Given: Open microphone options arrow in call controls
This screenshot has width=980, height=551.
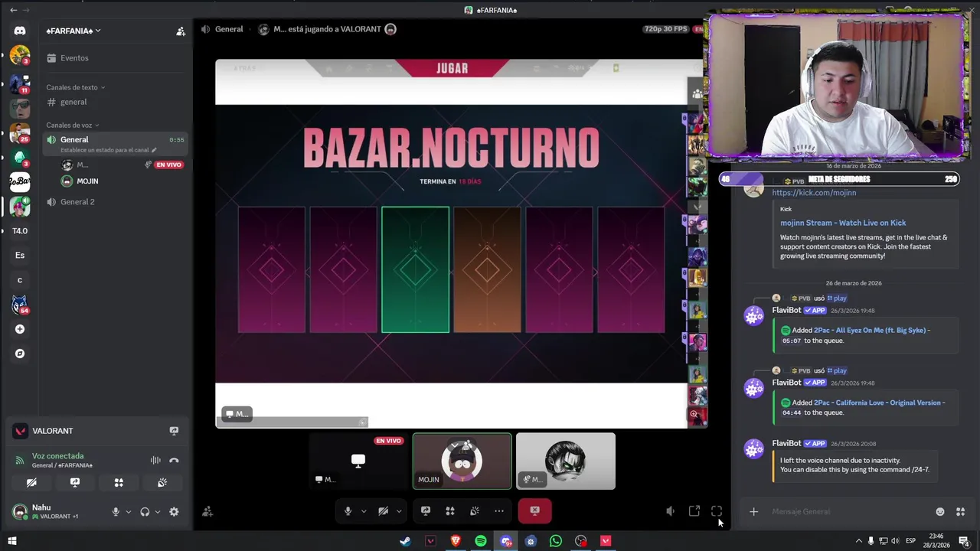Looking at the screenshot, I should point(363,511).
